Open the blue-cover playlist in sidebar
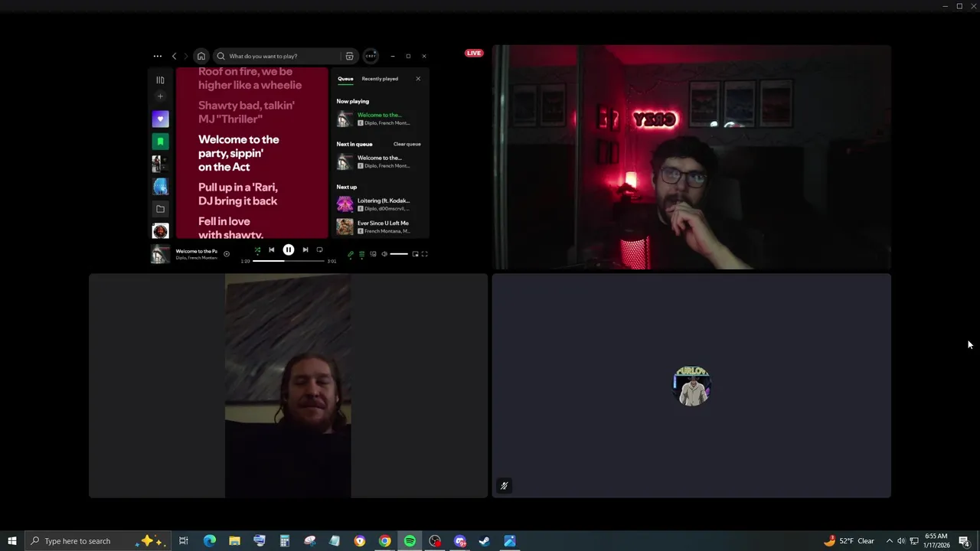980x551 pixels. point(160,186)
